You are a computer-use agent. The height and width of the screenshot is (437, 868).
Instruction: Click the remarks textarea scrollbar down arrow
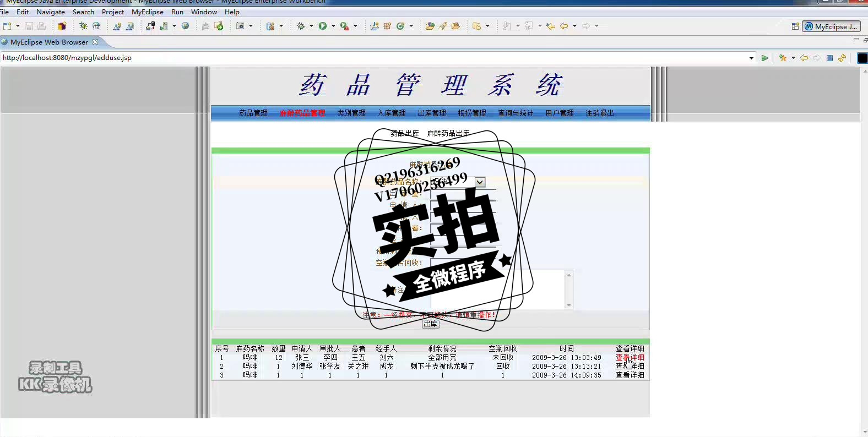pyautogui.click(x=569, y=305)
